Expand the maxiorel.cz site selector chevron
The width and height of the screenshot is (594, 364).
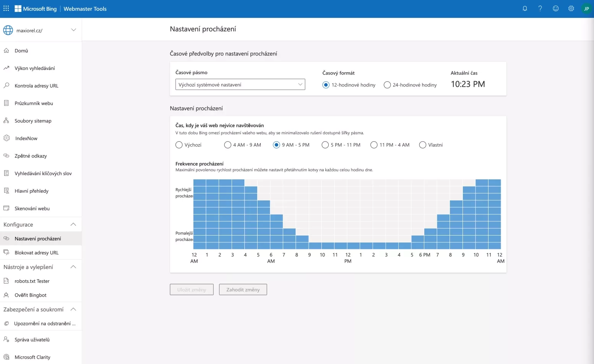pos(73,30)
